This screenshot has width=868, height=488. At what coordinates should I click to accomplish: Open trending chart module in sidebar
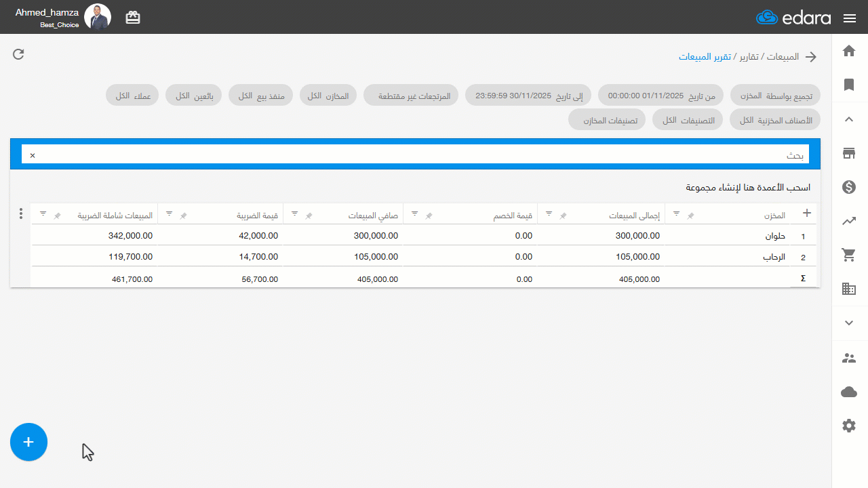[x=848, y=221]
